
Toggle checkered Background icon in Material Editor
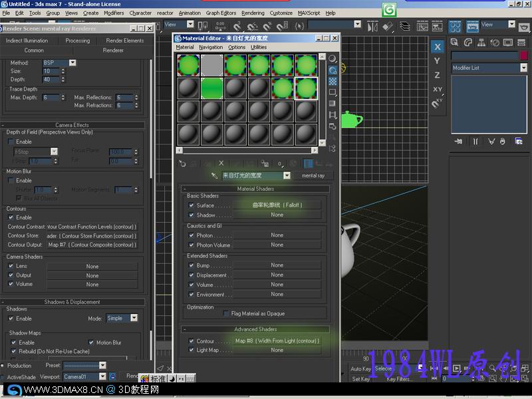(x=332, y=81)
